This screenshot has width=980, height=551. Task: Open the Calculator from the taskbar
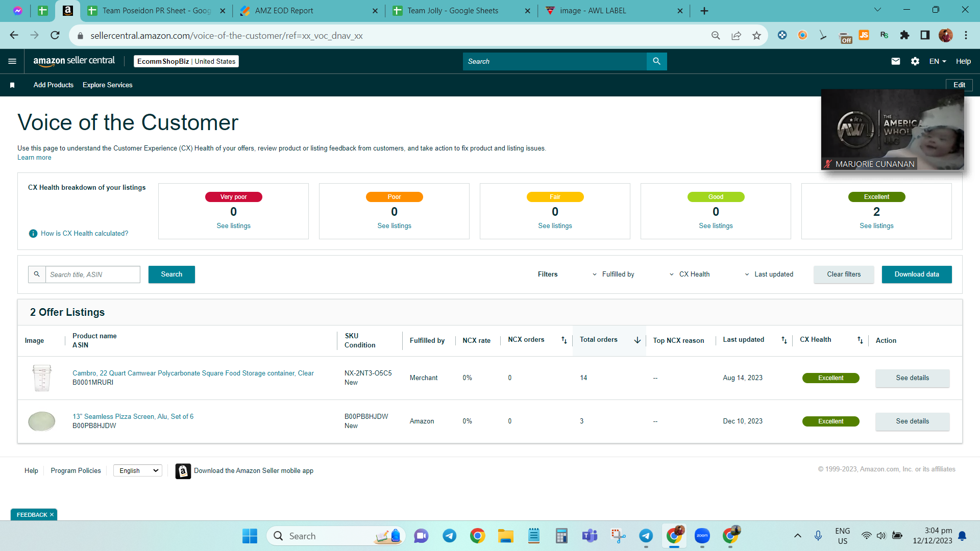pos(561,536)
